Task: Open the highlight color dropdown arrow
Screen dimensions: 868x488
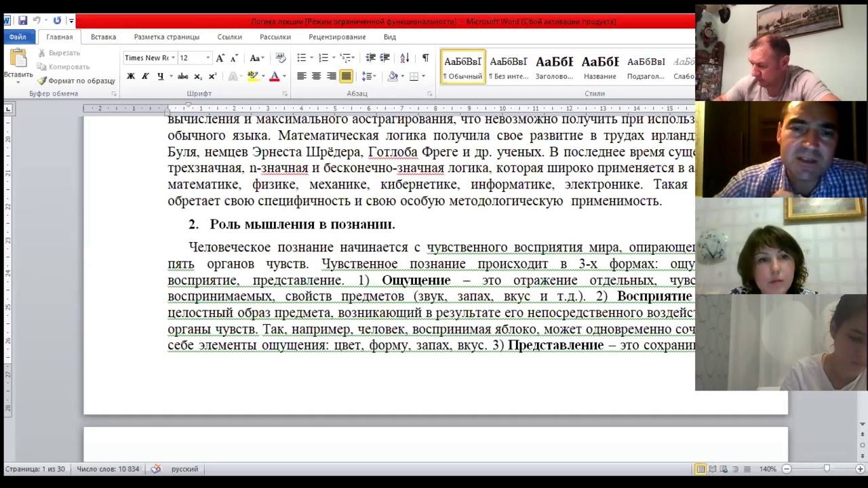Action: 263,76
